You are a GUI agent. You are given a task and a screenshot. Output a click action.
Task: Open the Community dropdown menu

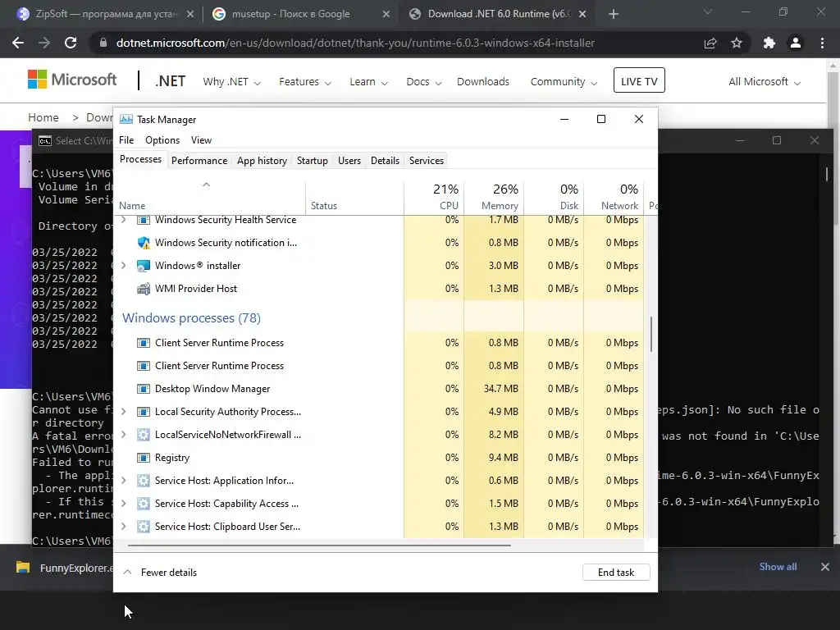pos(564,82)
